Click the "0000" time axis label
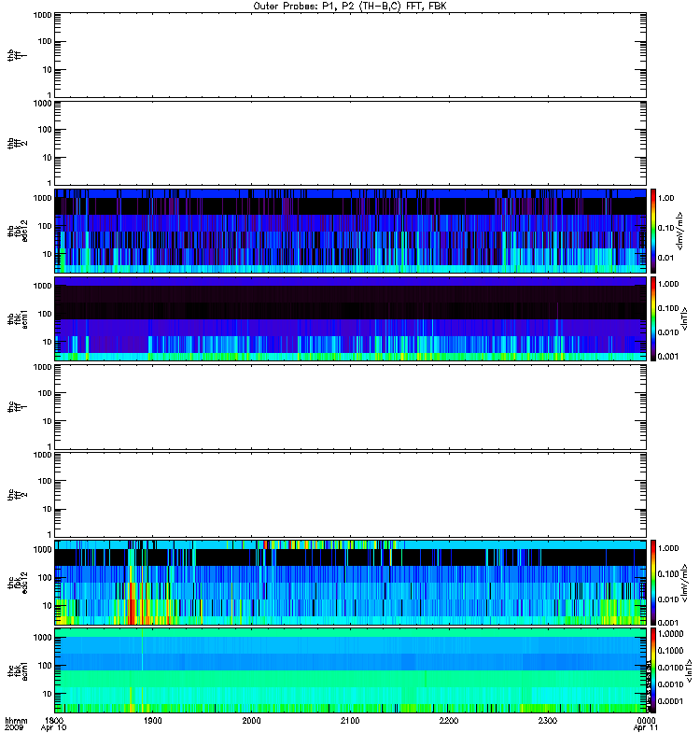This screenshot has height=747, width=700. pos(646,721)
